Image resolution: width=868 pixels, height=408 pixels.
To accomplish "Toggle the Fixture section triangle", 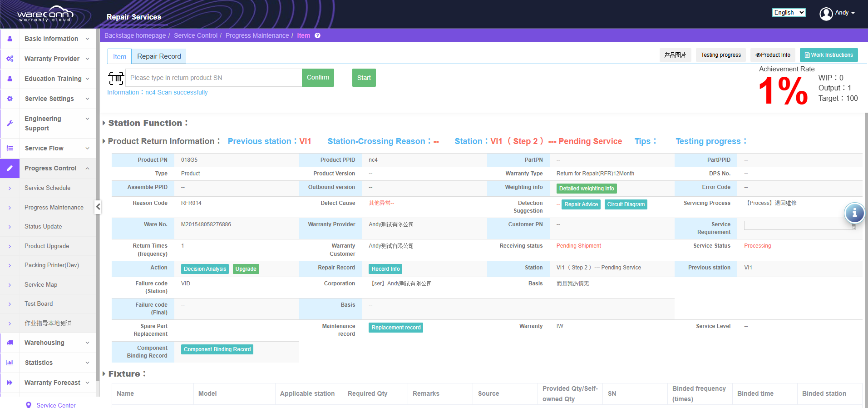I will click(x=104, y=374).
